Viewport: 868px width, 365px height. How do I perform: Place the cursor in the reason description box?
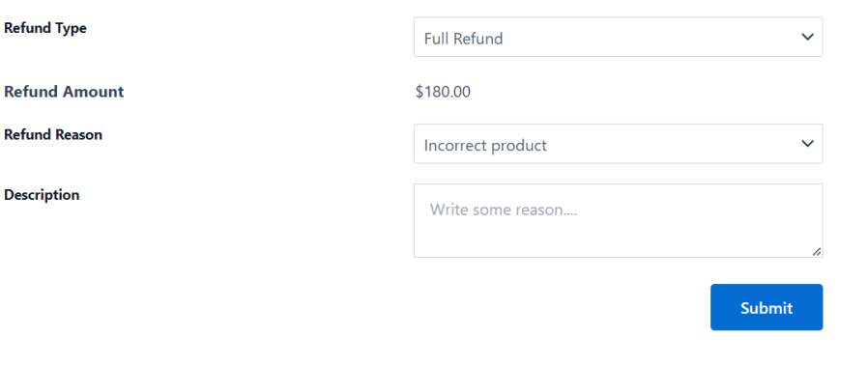tap(618, 221)
